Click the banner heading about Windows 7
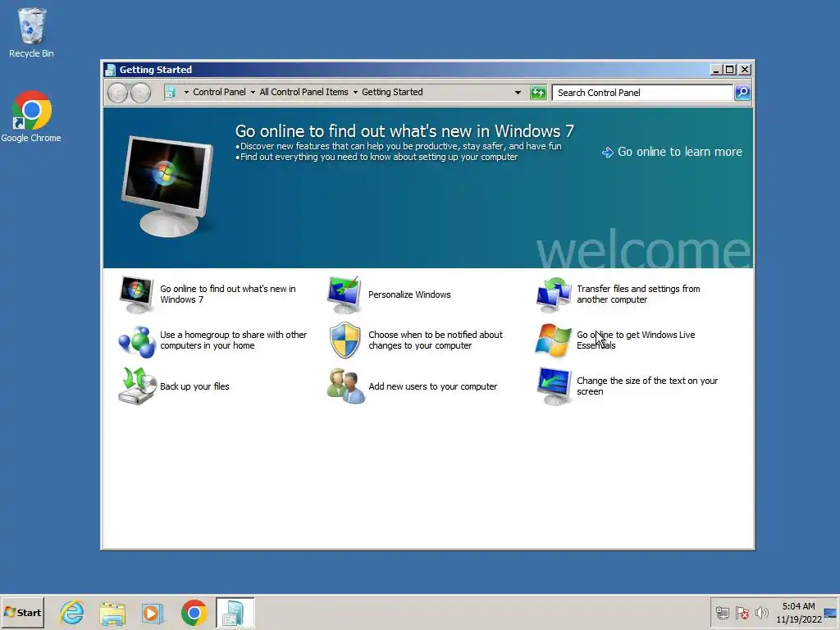840x630 pixels. pos(404,130)
